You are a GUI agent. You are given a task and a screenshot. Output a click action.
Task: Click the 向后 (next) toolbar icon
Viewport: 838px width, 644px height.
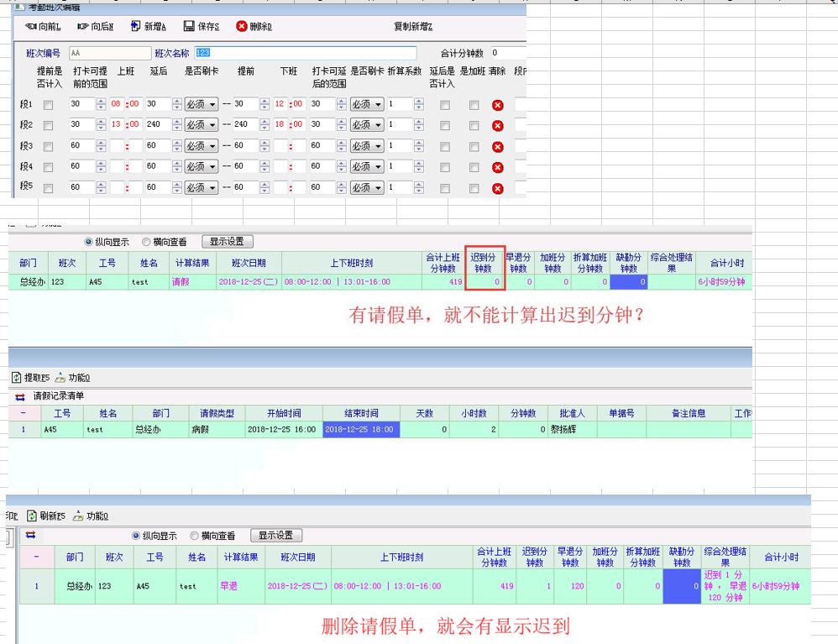(82, 27)
